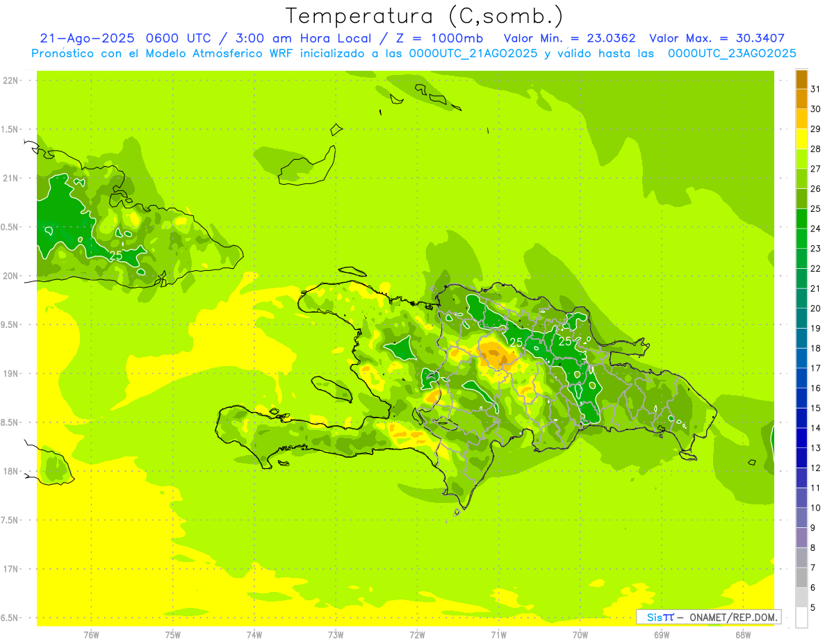Pick the purple color band between 9 and 10
Screen dimensions: 834x644
click(801, 518)
